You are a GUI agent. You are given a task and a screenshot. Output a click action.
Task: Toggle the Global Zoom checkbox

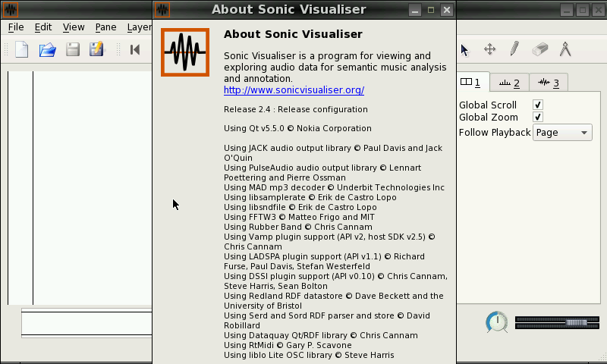click(x=538, y=117)
